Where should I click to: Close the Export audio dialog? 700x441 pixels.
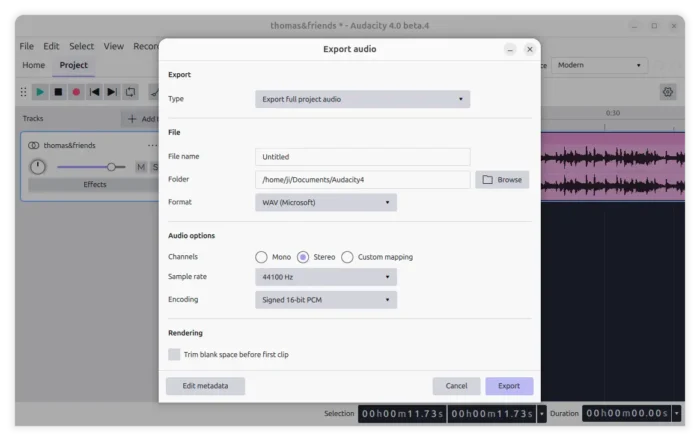[x=529, y=49]
